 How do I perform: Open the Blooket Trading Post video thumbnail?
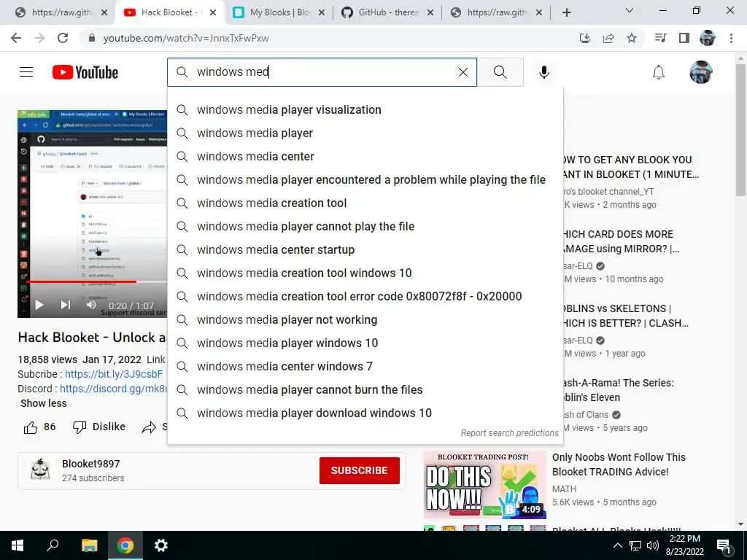(484, 485)
